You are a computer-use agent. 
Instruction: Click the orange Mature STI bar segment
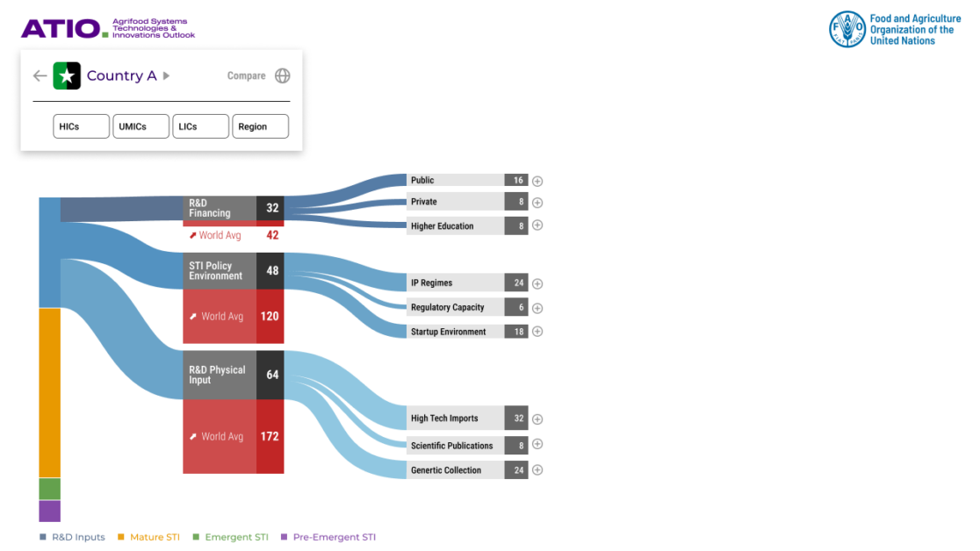pos(49,392)
